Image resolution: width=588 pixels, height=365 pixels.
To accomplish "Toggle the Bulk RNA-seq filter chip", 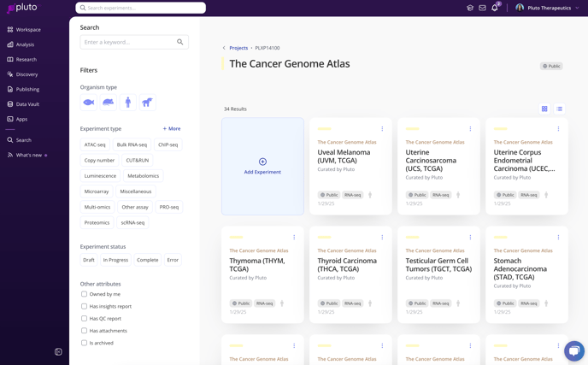I will [132, 144].
